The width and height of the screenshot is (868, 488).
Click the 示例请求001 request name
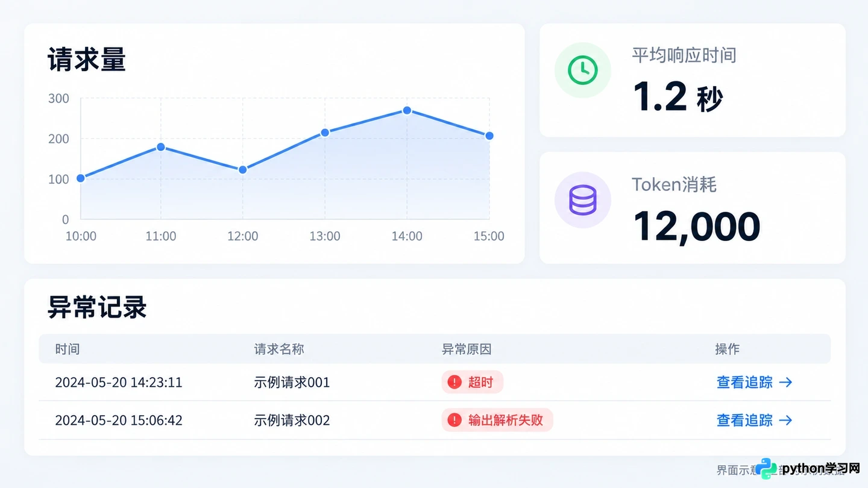point(292,383)
